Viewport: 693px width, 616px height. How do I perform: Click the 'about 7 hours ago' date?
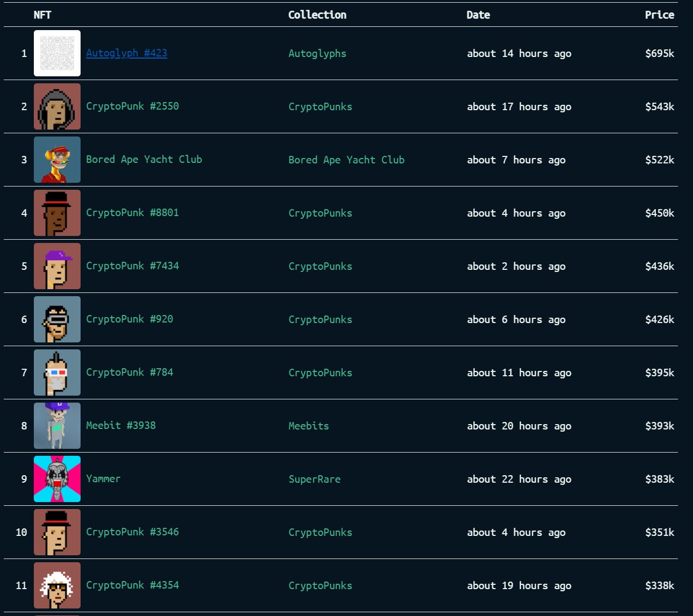[x=516, y=160]
